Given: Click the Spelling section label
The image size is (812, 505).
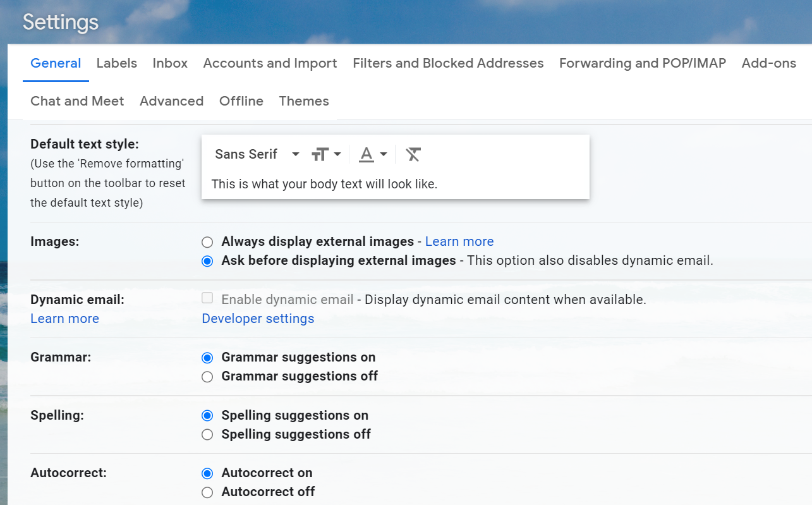Looking at the screenshot, I should pyautogui.click(x=57, y=415).
